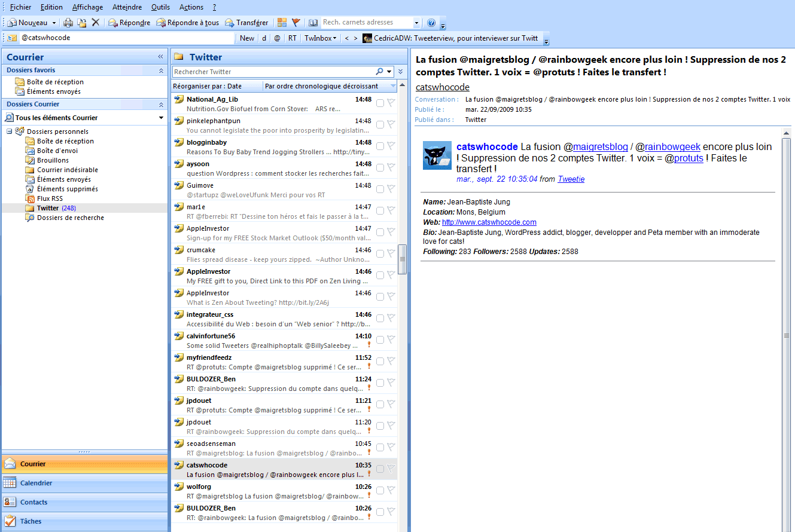Collapse the Courrier navigation pane chevron
This screenshot has height=532, width=795.
coord(160,57)
